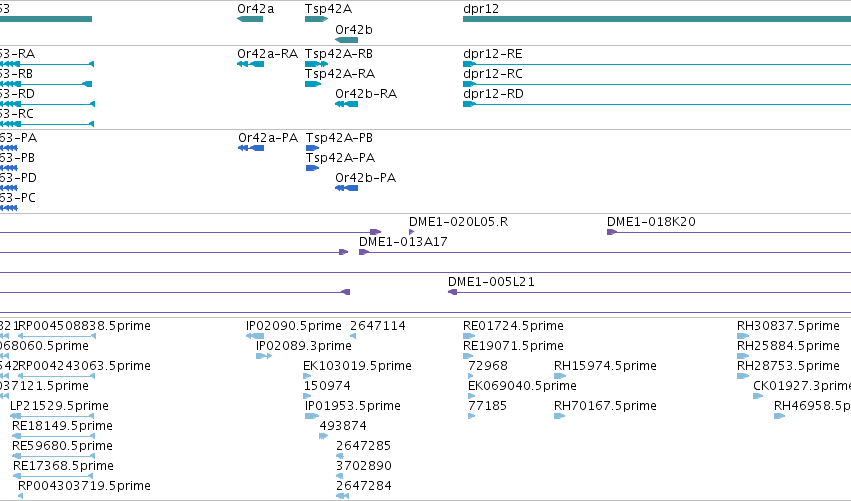Image resolution: width=851 pixels, height=501 pixels.
Task: Click the LP21529.5prime EST
Action: click(x=52, y=416)
